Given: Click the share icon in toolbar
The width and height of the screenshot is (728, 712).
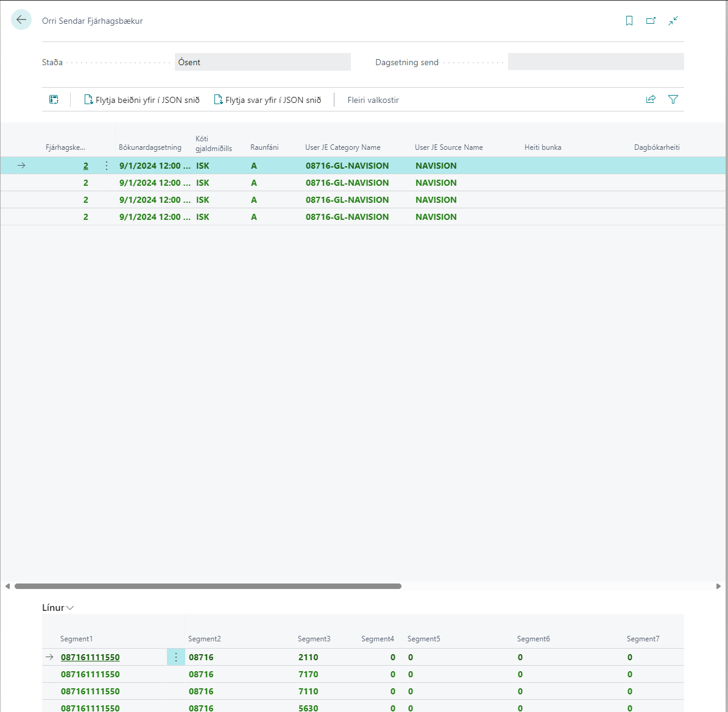Looking at the screenshot, I should tap(651, 99).
